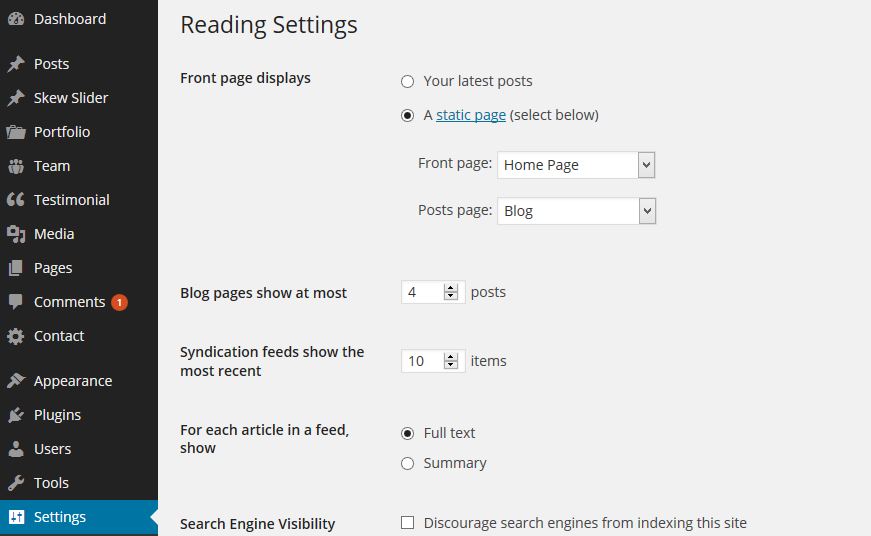Open Media library icon
The width and height of the screenshot is (871, 536).
pos(16,234)
